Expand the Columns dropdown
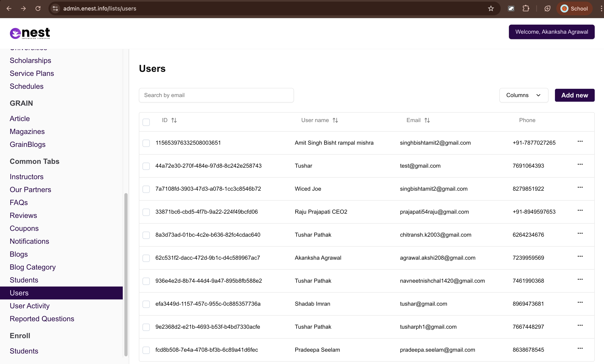604x364 pixels. [524, 95]
